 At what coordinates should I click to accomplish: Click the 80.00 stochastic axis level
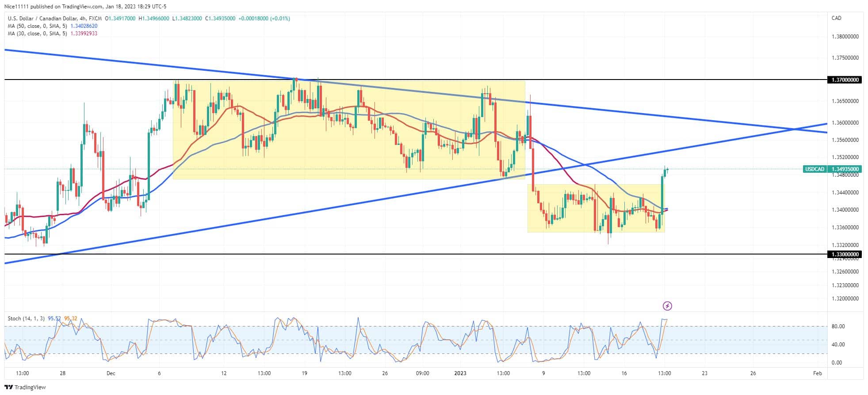[x=838, y=327]
